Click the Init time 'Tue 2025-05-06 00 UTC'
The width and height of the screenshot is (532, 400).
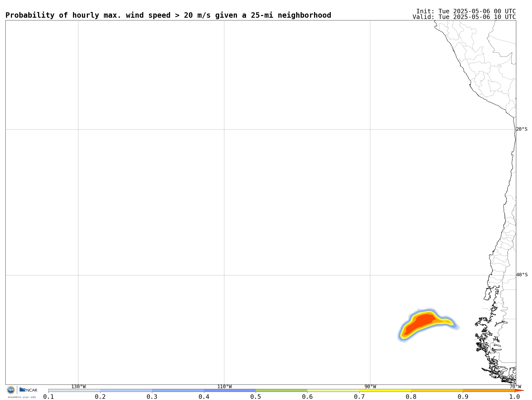(477, 11)
